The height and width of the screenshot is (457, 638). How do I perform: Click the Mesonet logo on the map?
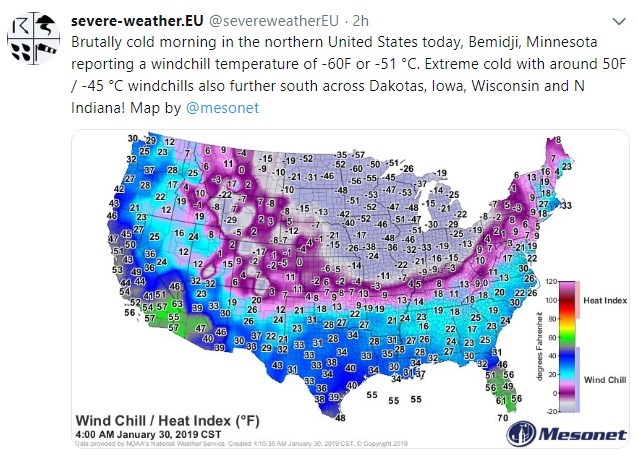click(566, 433)
